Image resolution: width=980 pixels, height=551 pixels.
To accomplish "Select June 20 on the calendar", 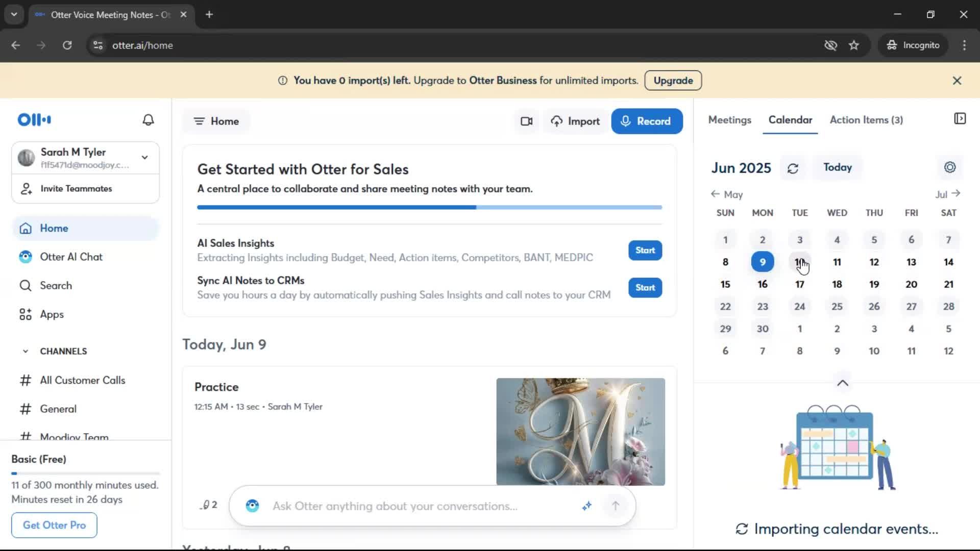I will coord(911,285).
